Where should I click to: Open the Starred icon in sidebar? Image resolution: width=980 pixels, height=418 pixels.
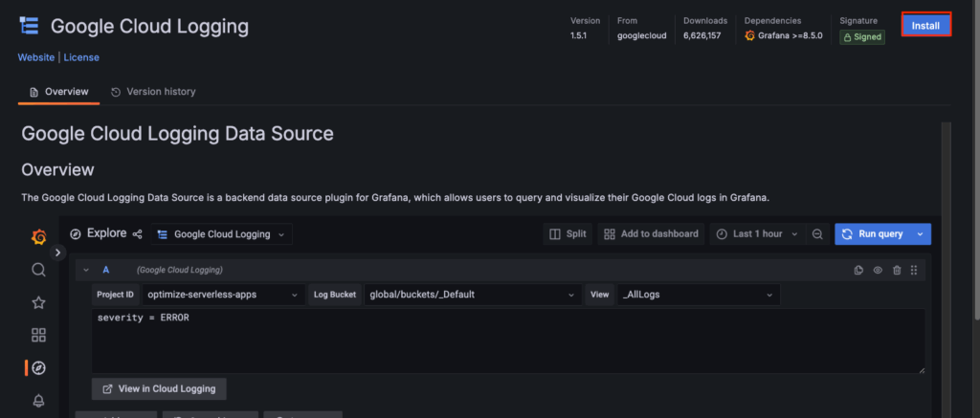(x=38, y=302)
